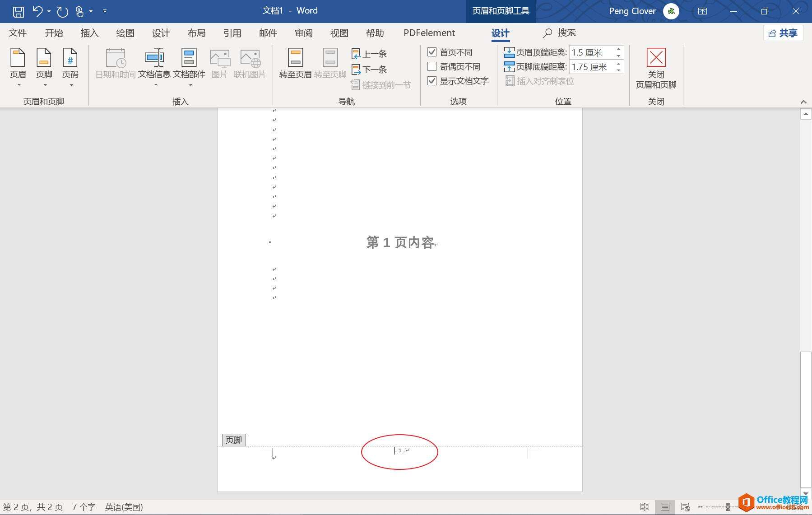
Task: Toggle Show Document Text (显示文档文字) checkbox
Action: [x=432, y=81]
